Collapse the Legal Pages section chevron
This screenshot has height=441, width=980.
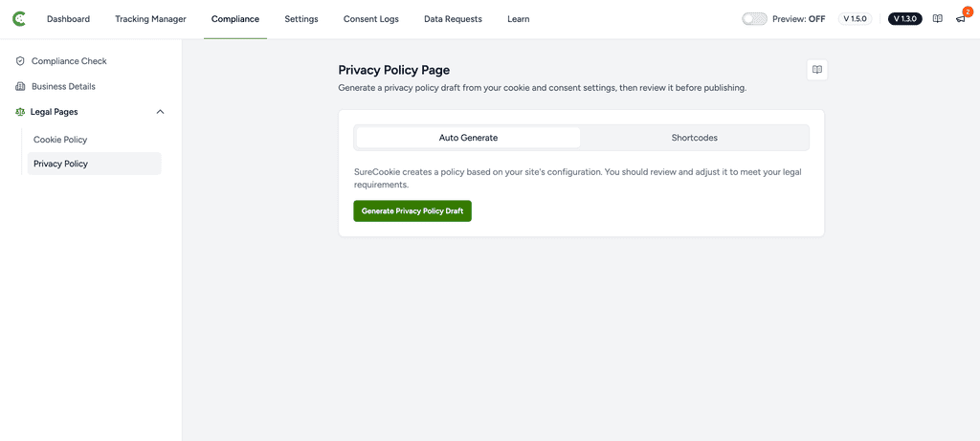pyautogui.click(x=160, y=112)
